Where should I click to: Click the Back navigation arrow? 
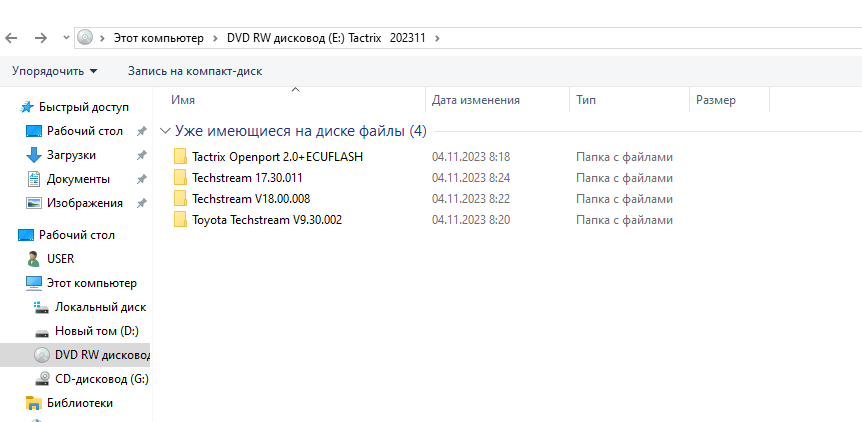point(11,38)
